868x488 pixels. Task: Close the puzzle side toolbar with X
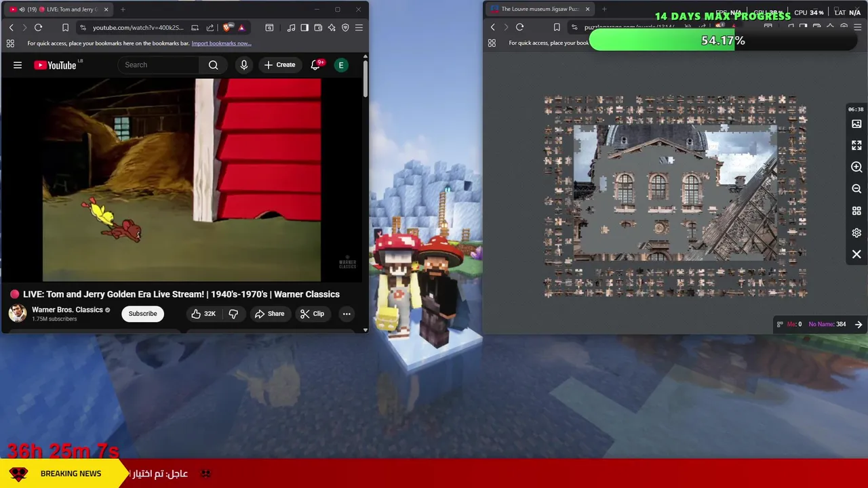click(x=856, y=254)
